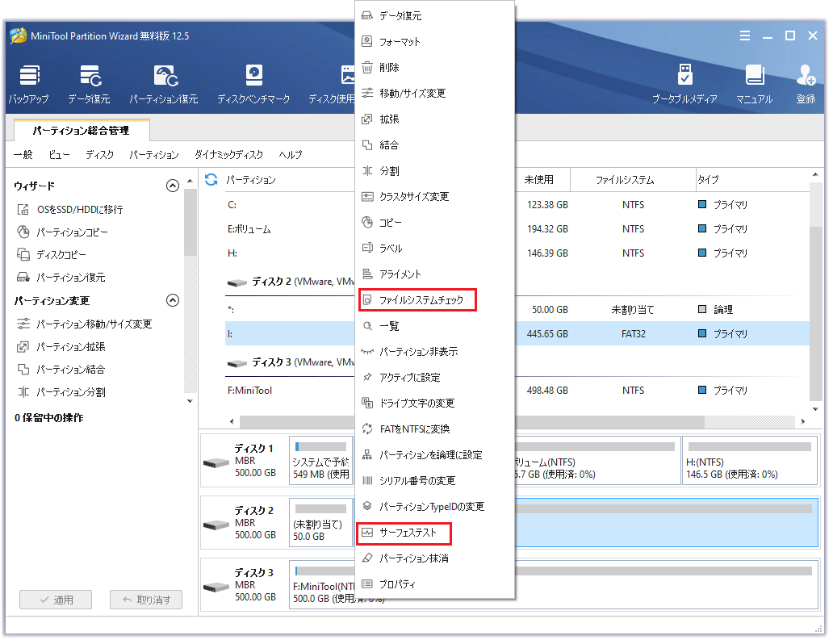Click partition list scroll-down arrow
The width and height of the screenshot is (833, 644).
click(816, 409)
